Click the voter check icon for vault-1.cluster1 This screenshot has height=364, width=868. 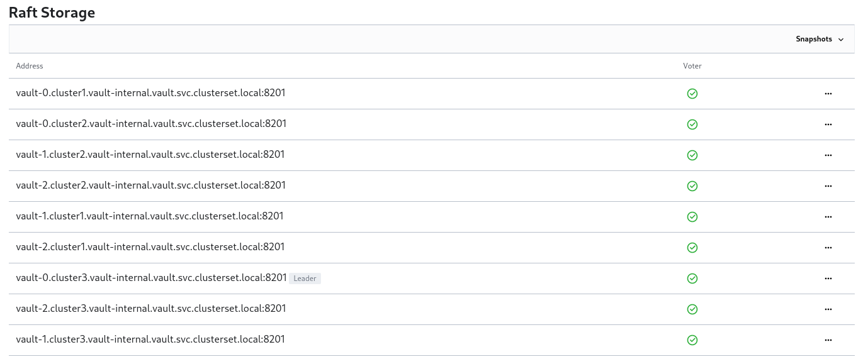[x=692, y=217]
